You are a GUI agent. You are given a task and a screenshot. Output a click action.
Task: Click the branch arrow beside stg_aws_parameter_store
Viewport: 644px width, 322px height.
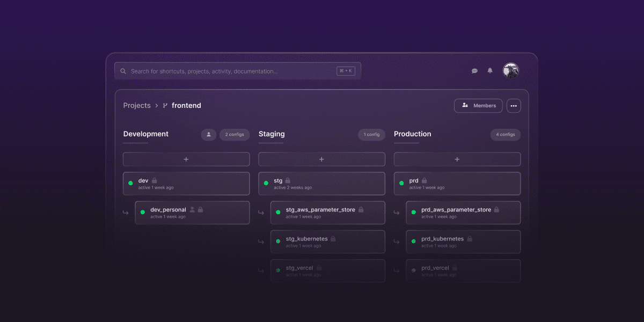[x=261, y=213]
